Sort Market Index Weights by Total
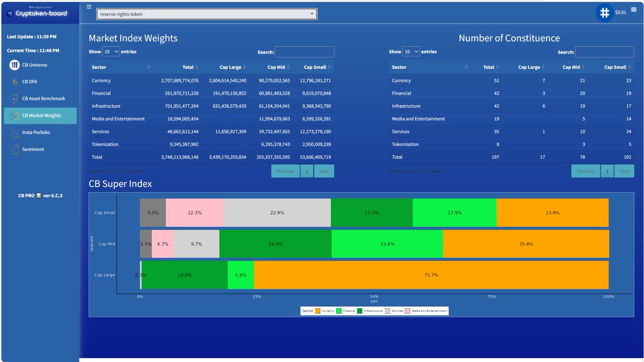644x362 pixels. (x=177, y=67)
